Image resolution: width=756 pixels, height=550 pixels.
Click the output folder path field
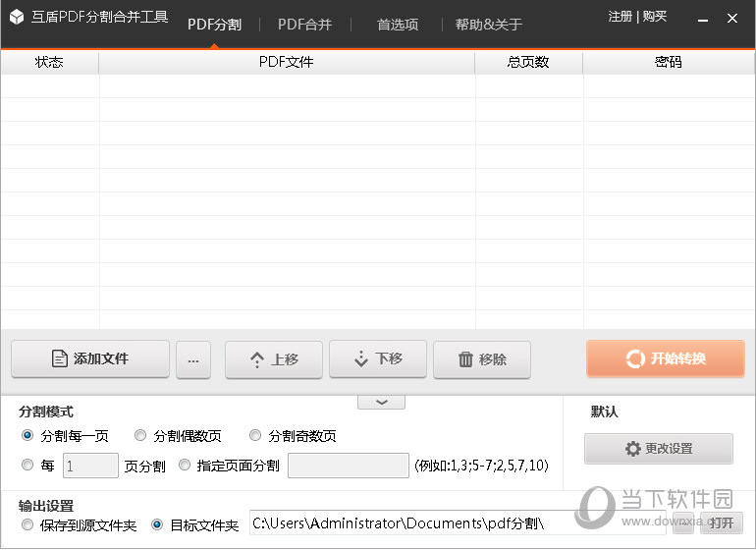(x=458, y=522)
